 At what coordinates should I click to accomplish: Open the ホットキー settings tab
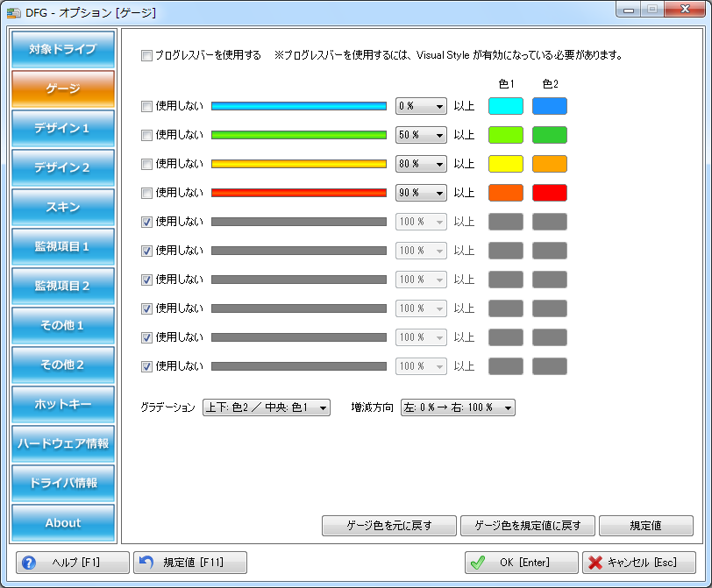coord(63,404)
